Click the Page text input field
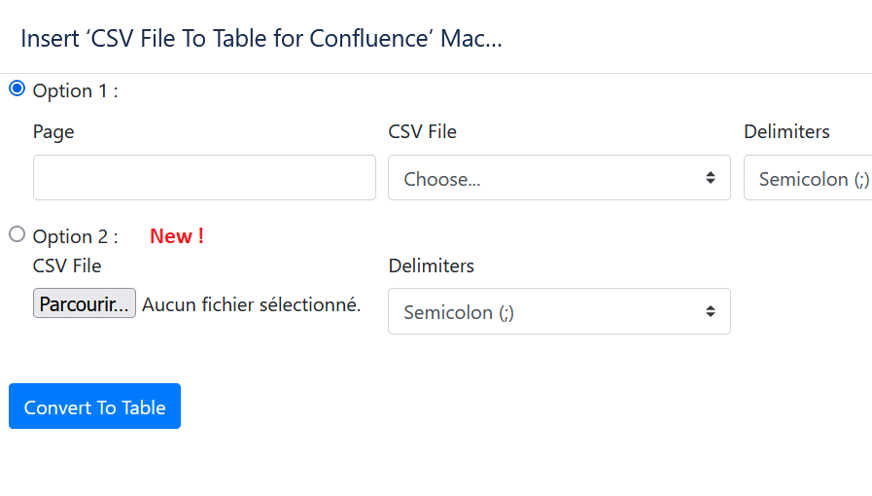 pos(204,178)
